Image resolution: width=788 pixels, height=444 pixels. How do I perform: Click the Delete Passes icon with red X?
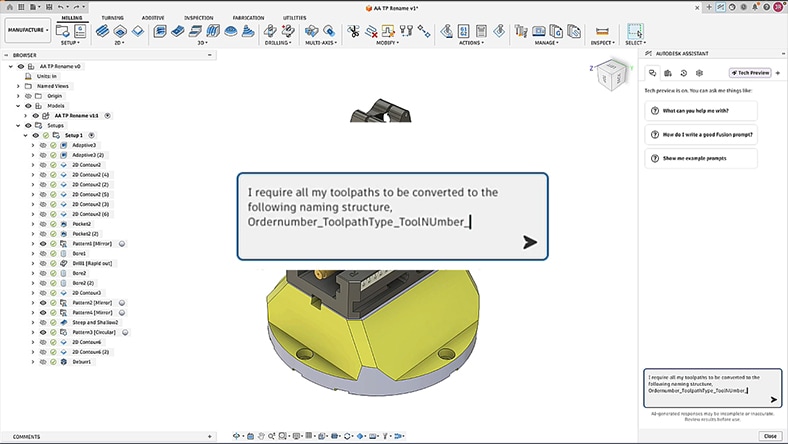click(371, 31)
